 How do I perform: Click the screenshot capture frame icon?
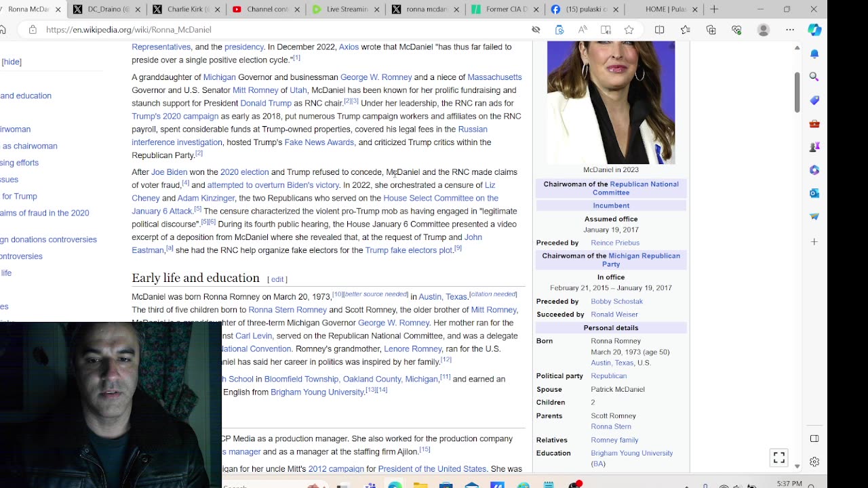click(779, 457)
